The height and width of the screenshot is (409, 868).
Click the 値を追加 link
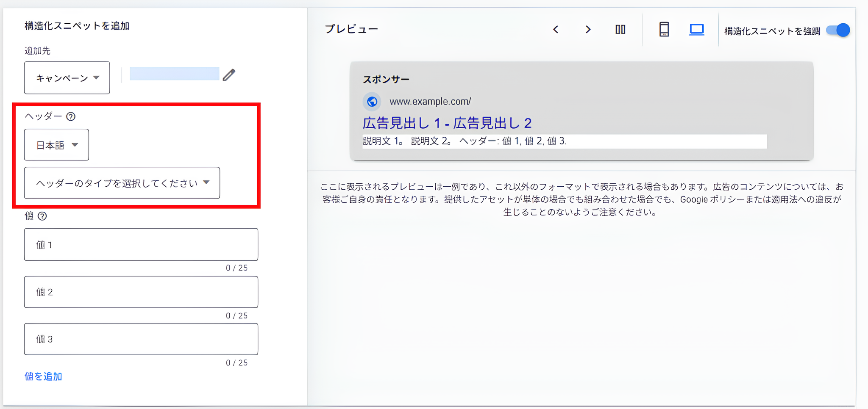click(x=43, y=376)
